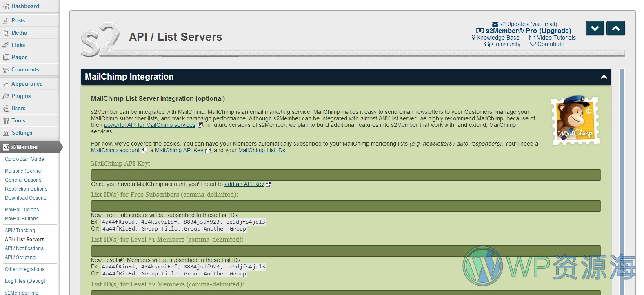Collapse all panels with up chevron button

[616, 28]
